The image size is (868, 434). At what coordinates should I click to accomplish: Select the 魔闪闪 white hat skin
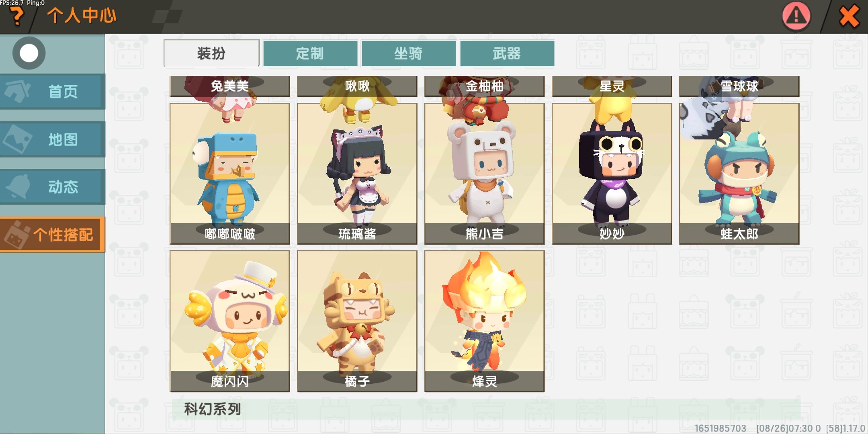230,321
